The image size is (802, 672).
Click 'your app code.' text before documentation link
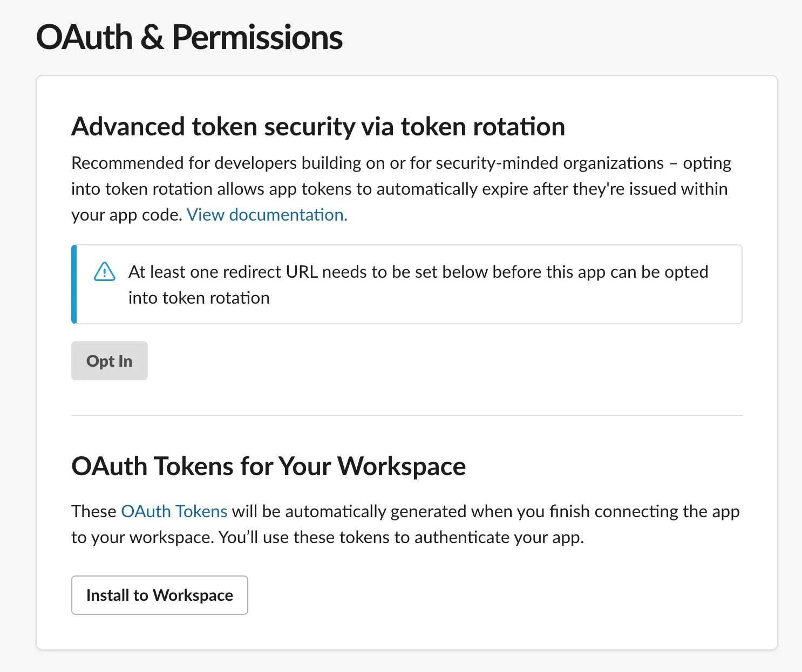126,215
